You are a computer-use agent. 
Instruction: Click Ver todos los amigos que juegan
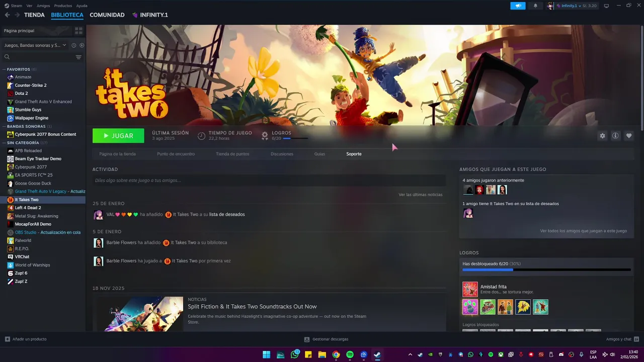coord(584,231)
